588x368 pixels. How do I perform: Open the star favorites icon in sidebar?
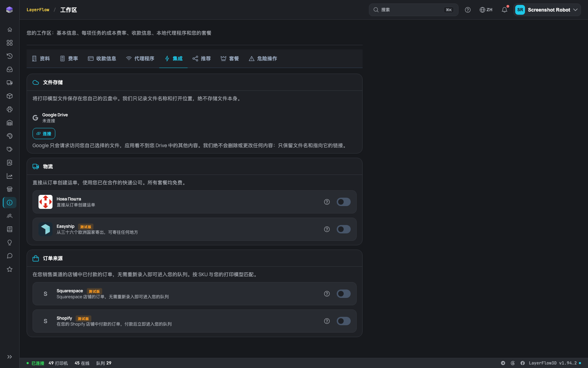(x=9, y=269)
